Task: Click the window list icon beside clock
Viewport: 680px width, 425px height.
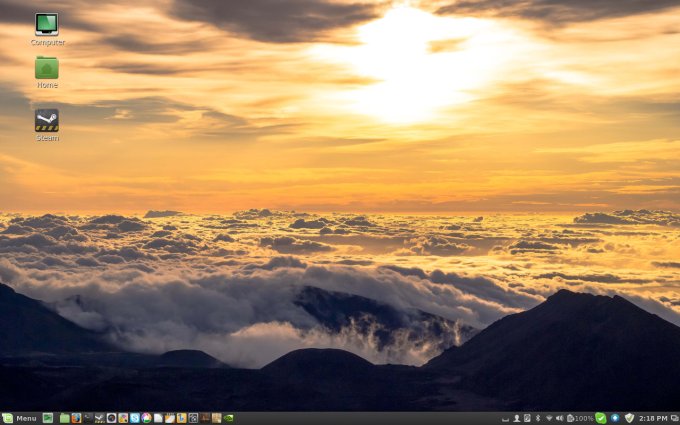Action: point(674,418)
